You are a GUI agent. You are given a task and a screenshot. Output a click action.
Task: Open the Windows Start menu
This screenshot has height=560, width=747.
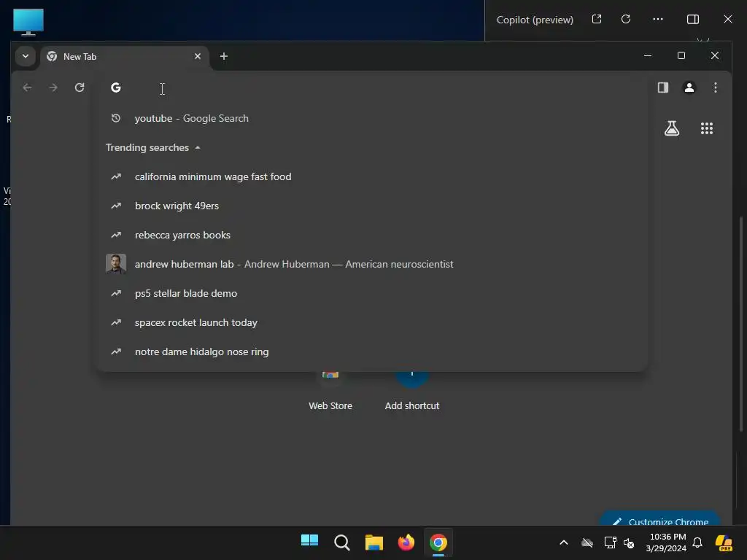(x=309, y=542)
